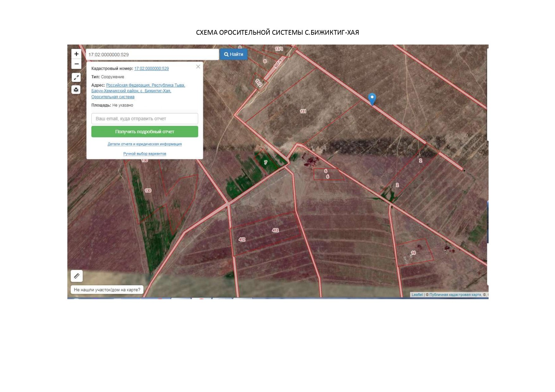555x392 pixels.
Task: Close the cadastral info popup
Action: coord(198,67)
